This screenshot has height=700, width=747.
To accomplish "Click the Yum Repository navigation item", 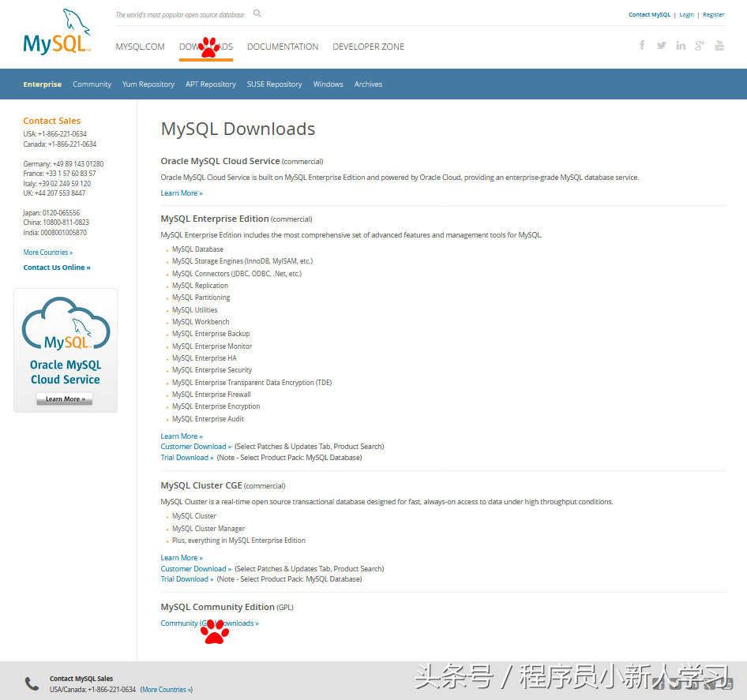I will tap(148, 84).
